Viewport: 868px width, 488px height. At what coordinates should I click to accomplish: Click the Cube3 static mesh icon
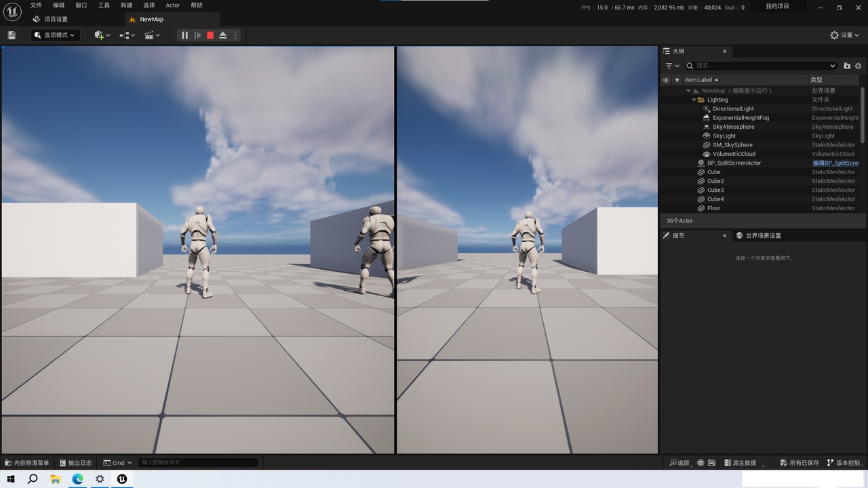(x=701, y=190)
